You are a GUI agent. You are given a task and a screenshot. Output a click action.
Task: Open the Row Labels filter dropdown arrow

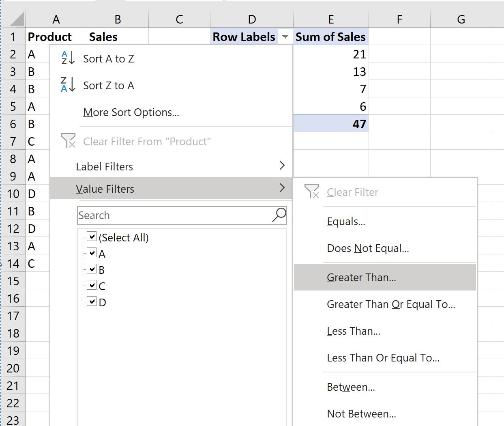(285, 37)
